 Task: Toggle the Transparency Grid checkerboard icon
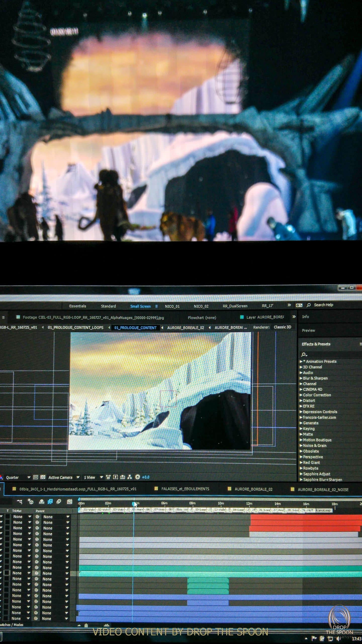pos(43,477)
